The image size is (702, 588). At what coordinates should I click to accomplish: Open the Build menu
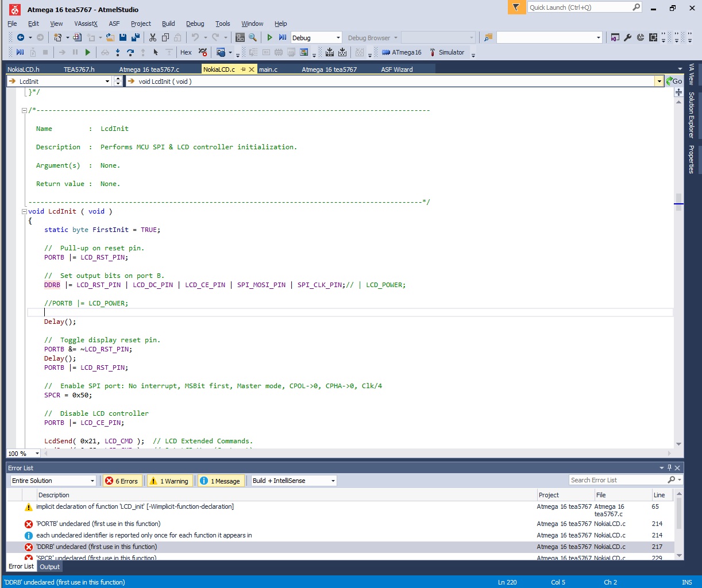pyautogui.click(x=168, y=24)
